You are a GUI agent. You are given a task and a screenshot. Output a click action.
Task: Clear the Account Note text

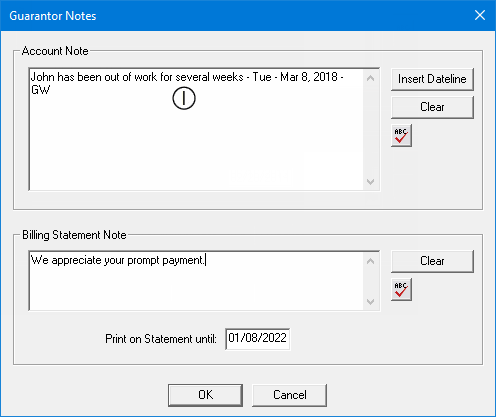click(432, 107)
